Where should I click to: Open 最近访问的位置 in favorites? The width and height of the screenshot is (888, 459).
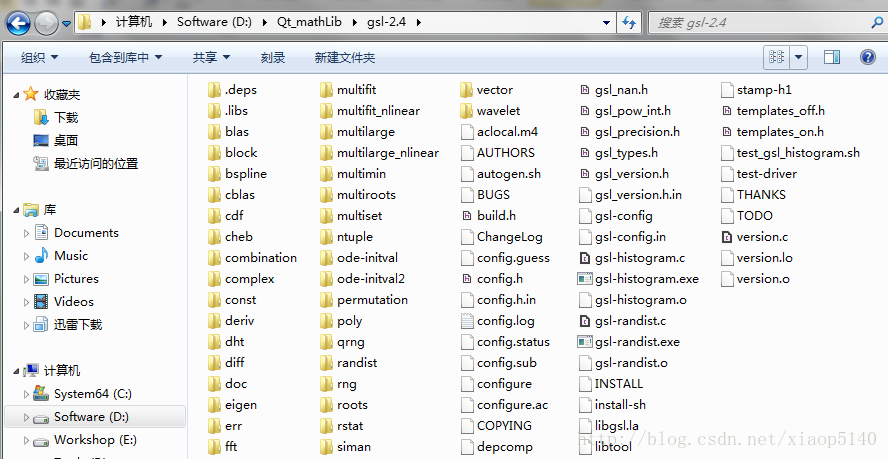(x=96, y=163)
